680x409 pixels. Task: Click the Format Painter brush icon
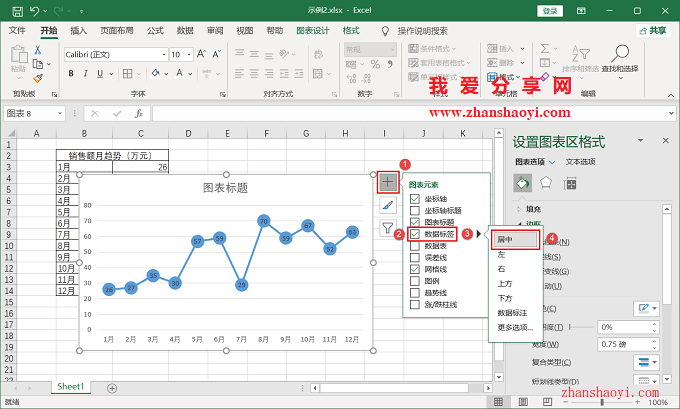(38, 79)
